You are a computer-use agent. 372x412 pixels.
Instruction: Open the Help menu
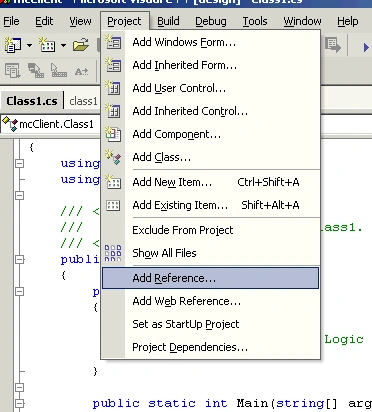[x=348, y=21]
